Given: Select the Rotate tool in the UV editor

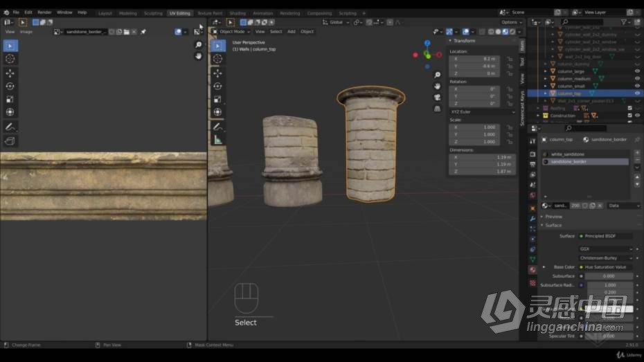Looking at the screenshot, I should (x=10, y=87).
